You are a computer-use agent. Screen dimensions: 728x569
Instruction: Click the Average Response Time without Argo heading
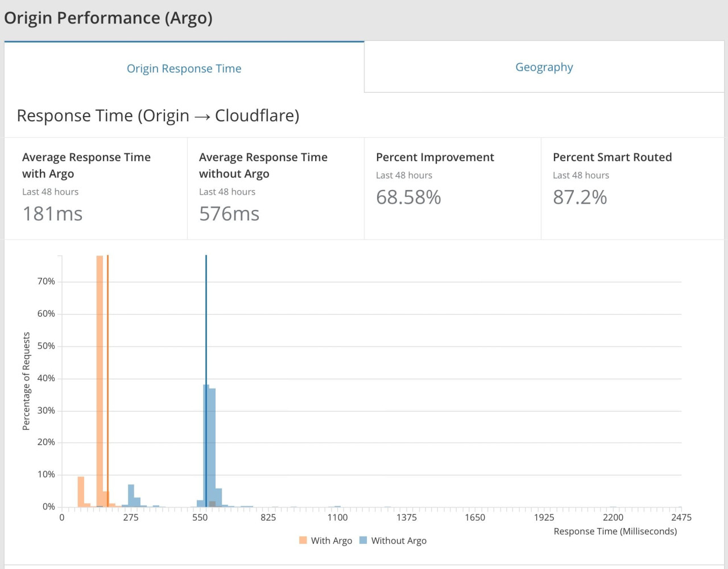(x=263, y=165)
